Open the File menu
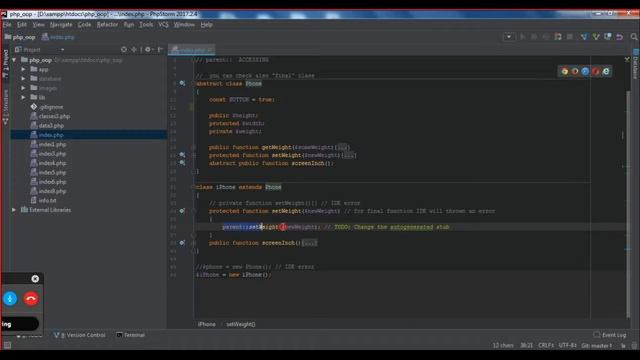Viewport: 640px width, 360px height. tap(7, 24)
